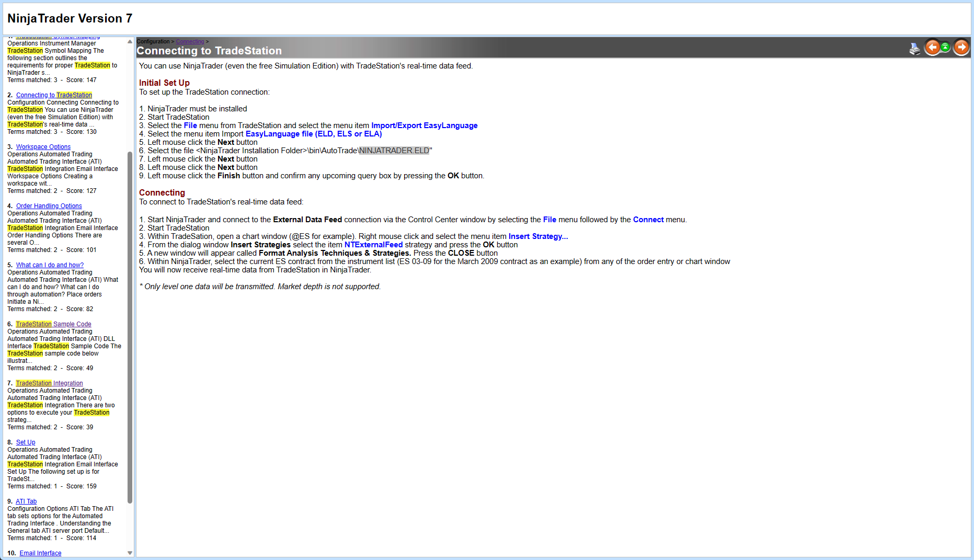Open the Order Handling Options result
The width and height of the screenshot is (974, 560).
tap(49, 205)
